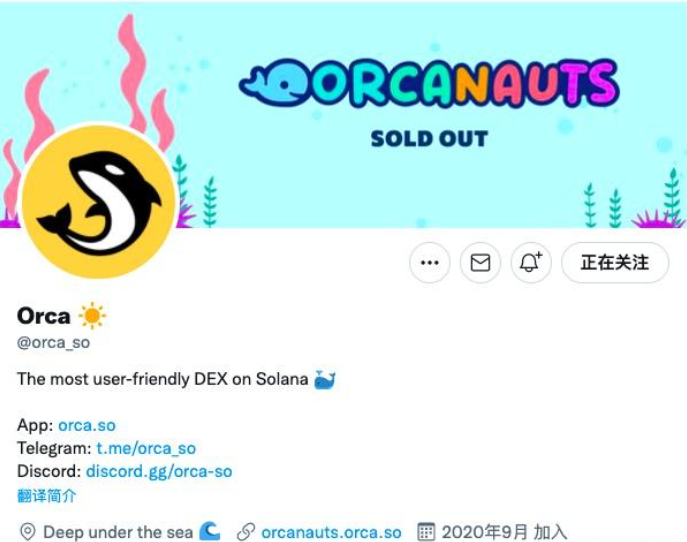The width and height of the screenshot is (687, 542).
Task: Click the @orca_so handle text
Action: click(x=53, y=342)
